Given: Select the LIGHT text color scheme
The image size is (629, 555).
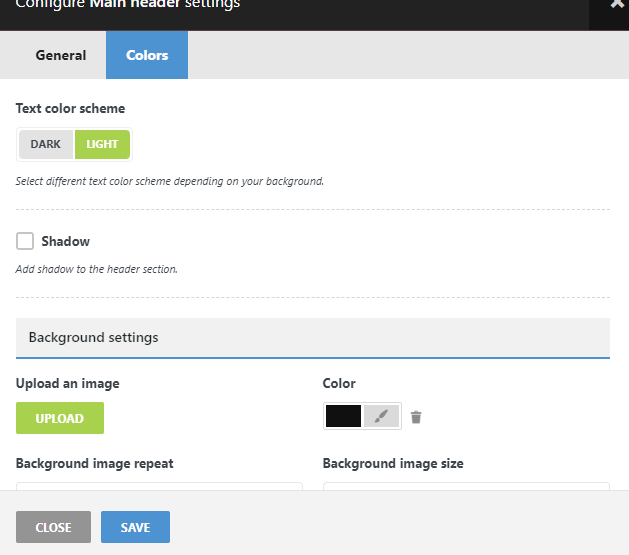Looking at the screenshot, I should 102,144.
